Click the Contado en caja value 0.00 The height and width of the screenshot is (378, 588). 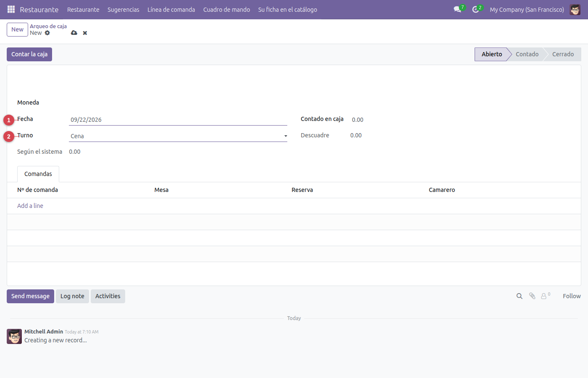pyautogui.click(x=357, y=120)
